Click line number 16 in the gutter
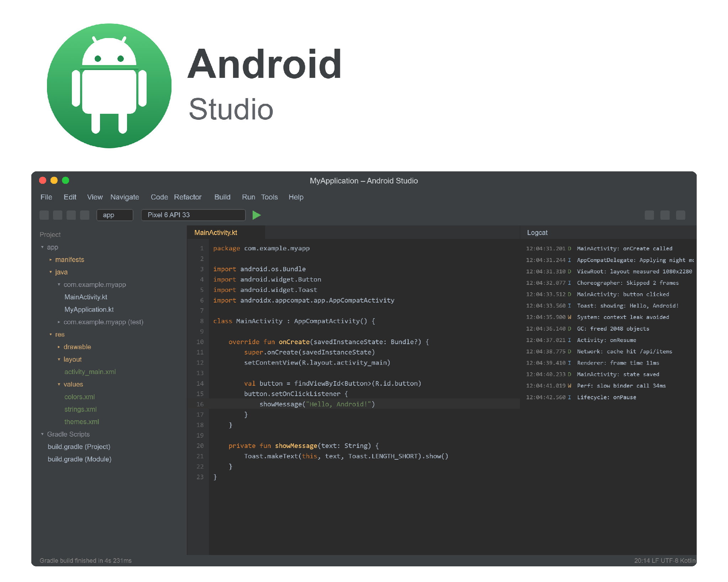 click(200, 404)
